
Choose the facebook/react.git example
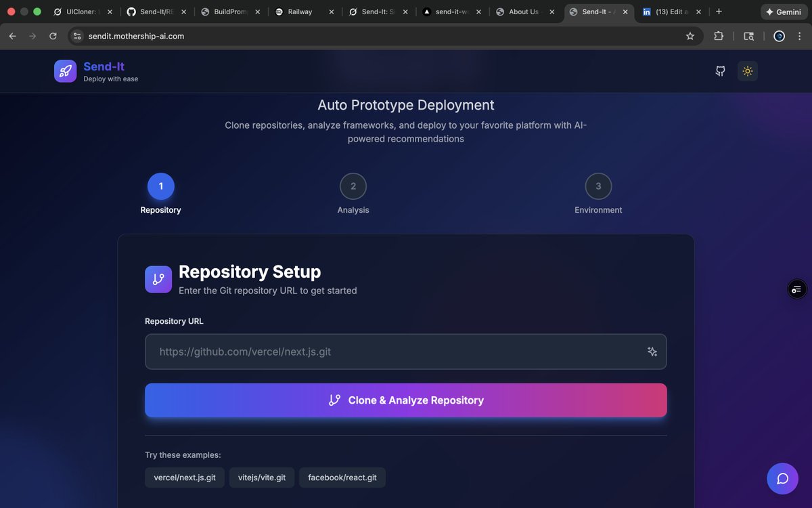tap(342, 478)
